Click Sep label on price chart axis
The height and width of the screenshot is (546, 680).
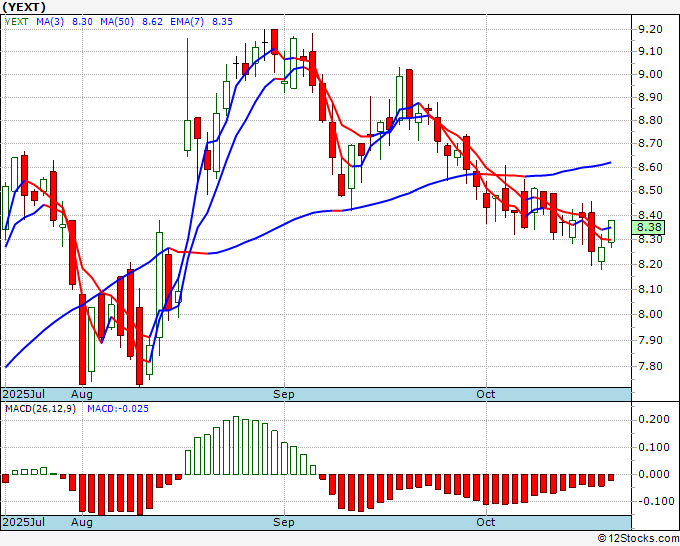[284, 394]
